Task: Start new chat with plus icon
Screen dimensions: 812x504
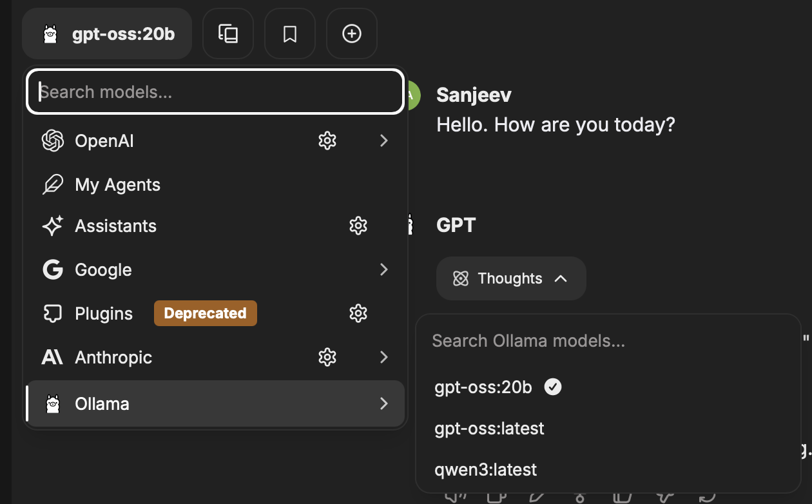Action: pyautogui.click(x=352, y=34)
